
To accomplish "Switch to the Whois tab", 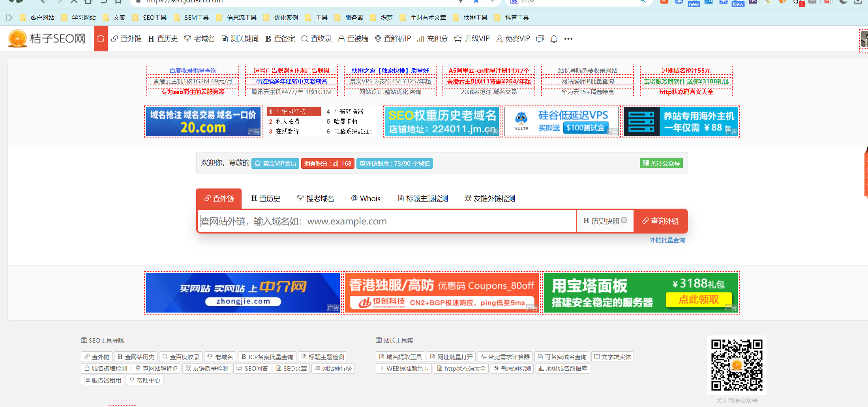I will tap(366, 198).
